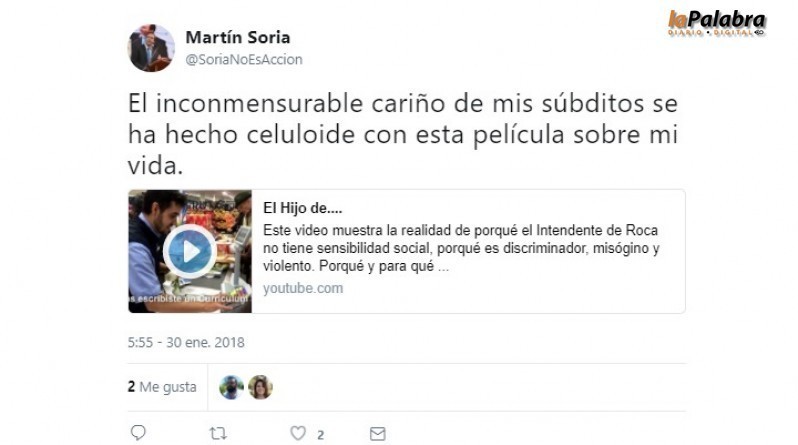Like the tweet with the heart icon
This screenshot has height=445, width=798.
(298, 433)
